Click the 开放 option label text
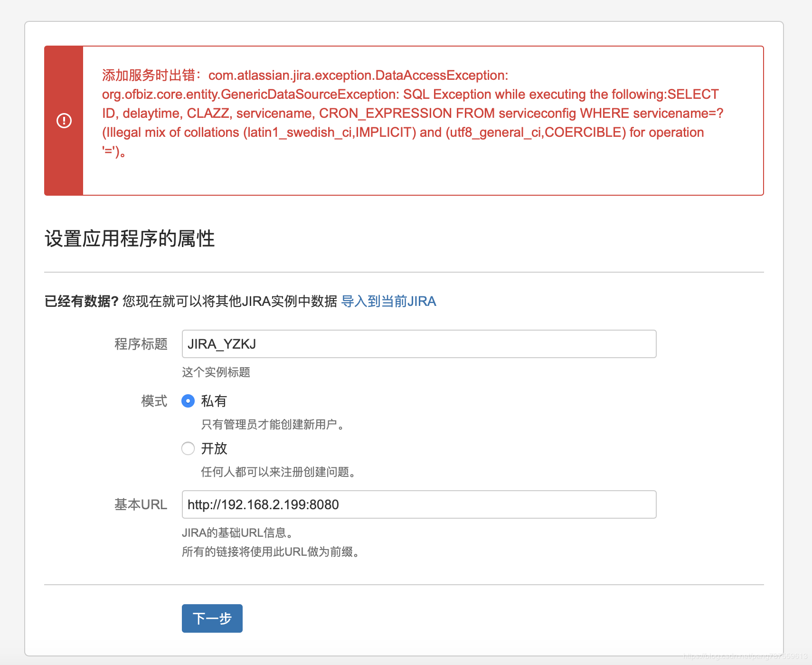 (214, 448)
